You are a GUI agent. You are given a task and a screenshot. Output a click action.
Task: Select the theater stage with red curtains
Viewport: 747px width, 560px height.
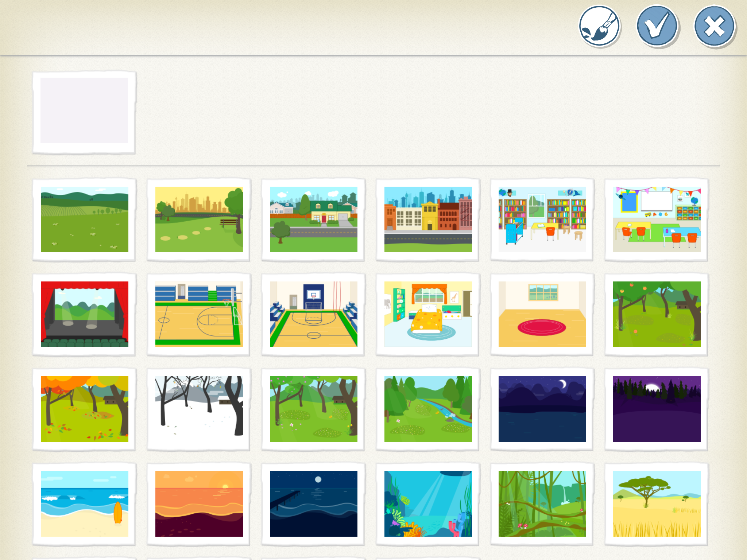(x=84, y=314)
